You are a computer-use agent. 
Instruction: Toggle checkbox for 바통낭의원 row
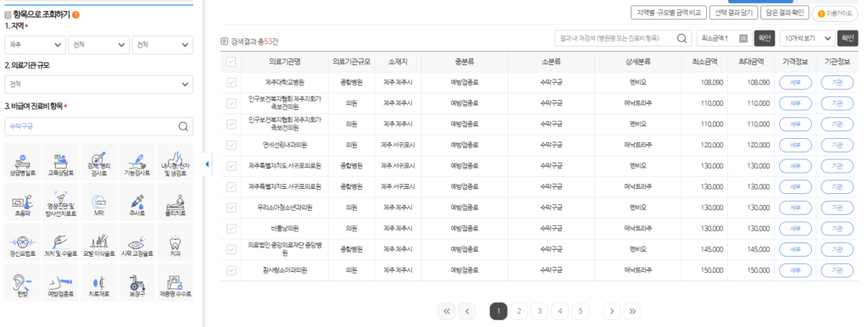tap(231, 229)
